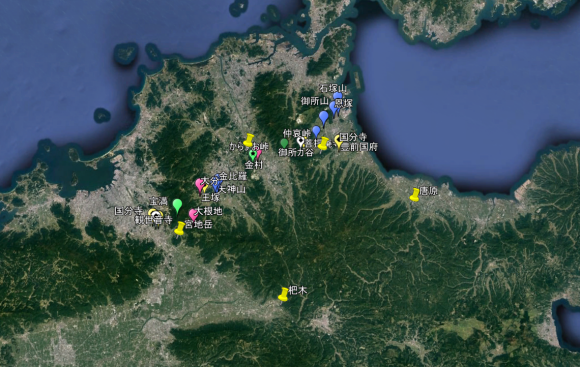The height and width of the screenshot is (367, 580).
Task: Select the yellow pushpin above からつお峠
Action: [249, 140]
